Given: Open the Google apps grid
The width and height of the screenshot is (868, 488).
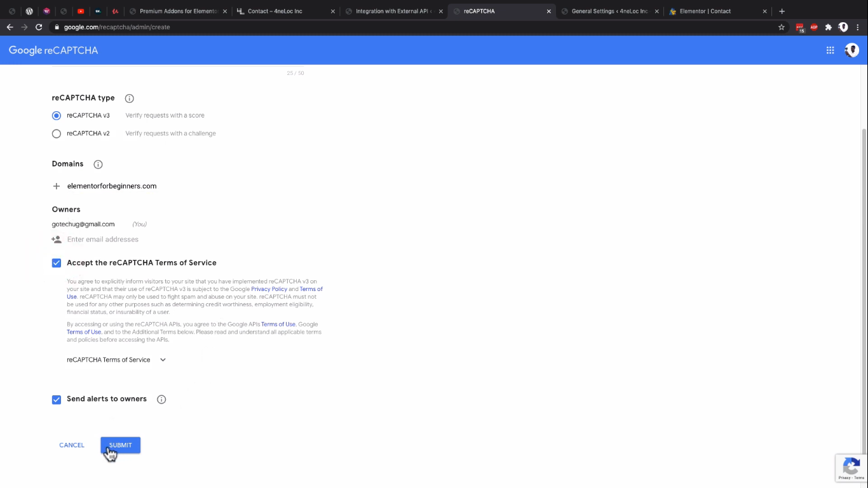Looking at the screenshot, I should point(830,50).
